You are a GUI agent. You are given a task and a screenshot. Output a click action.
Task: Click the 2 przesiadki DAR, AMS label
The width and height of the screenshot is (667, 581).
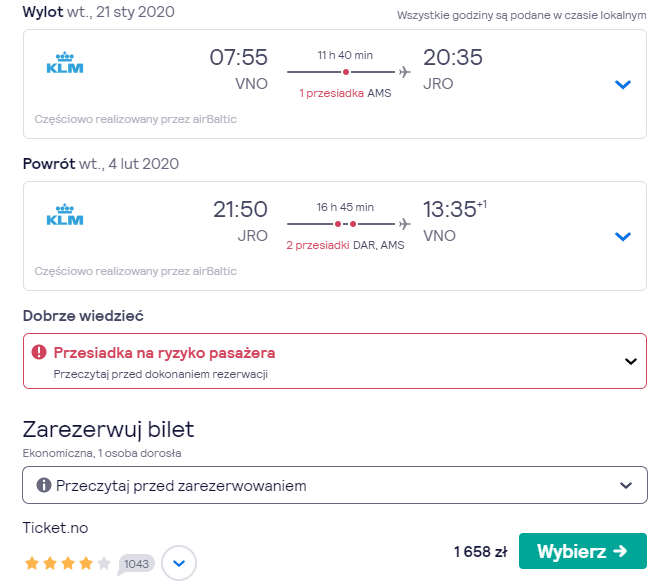point(345,245)
